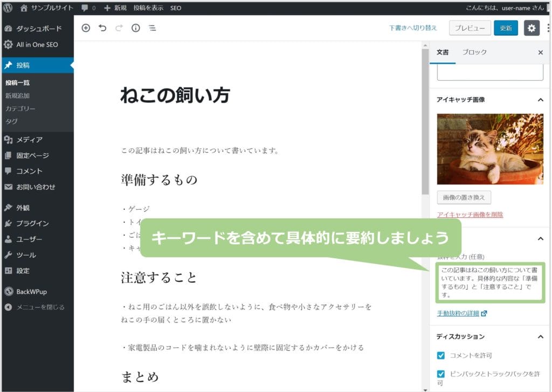Click the WordPress logo in admin bar
552x392 pixels.
click(x=8, y=8)
